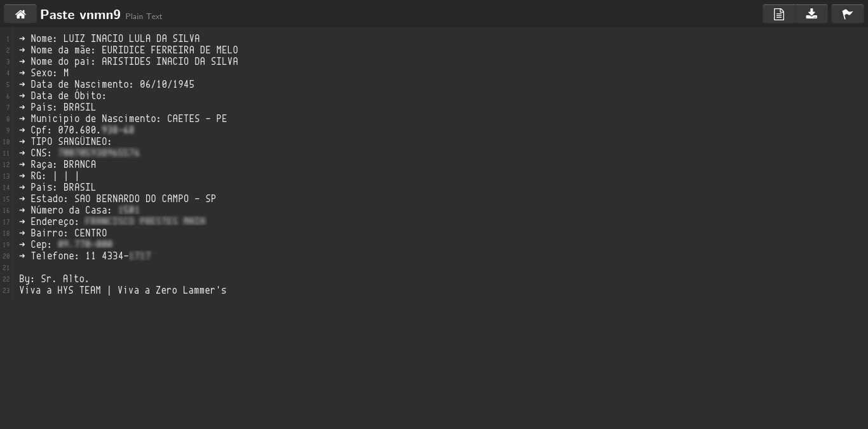The height and width of the screenshot is (429, 868).
Task: Click the 'Sexo: M' text line
Action: click(44, 73)
